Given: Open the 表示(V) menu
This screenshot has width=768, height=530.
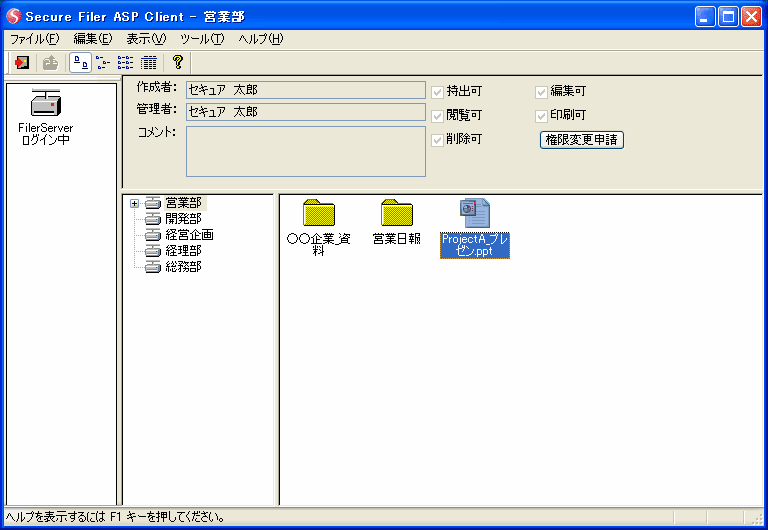Looking at the screenshot, I should click(146, 39).
